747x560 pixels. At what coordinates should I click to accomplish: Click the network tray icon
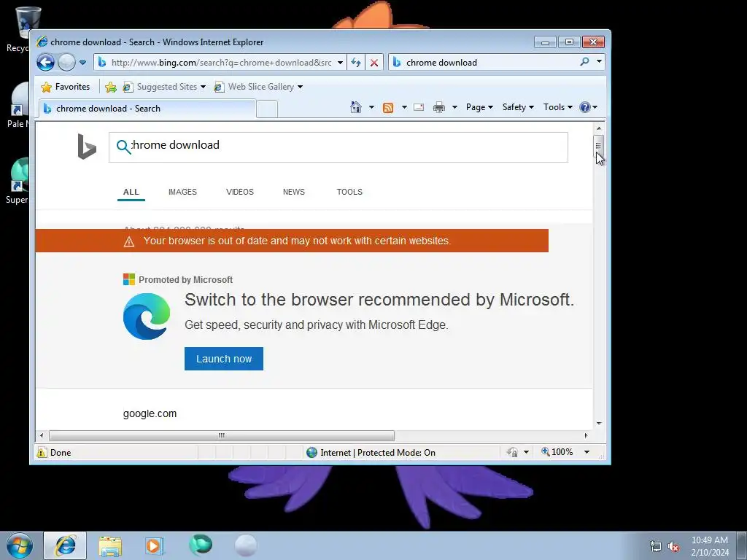pyautogui.click(x=656, y=547)
